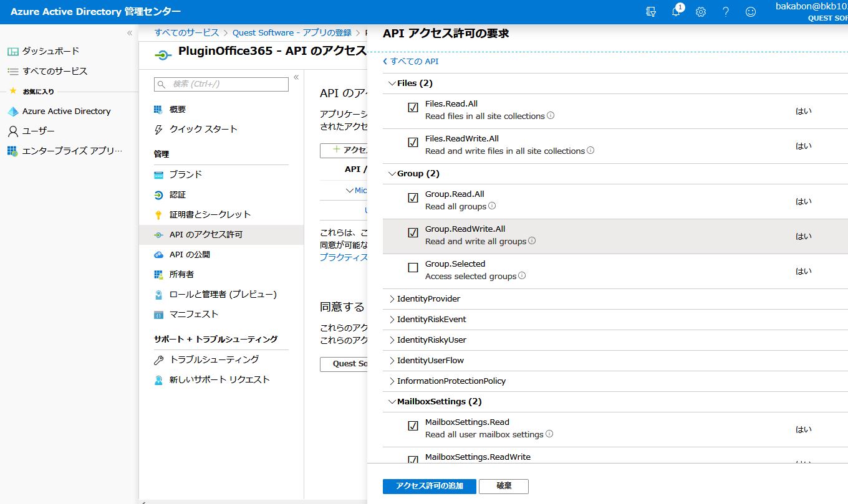Toggle the MailboxSettings.ReadWrite checkbox
848x504 pixels.
413,460
